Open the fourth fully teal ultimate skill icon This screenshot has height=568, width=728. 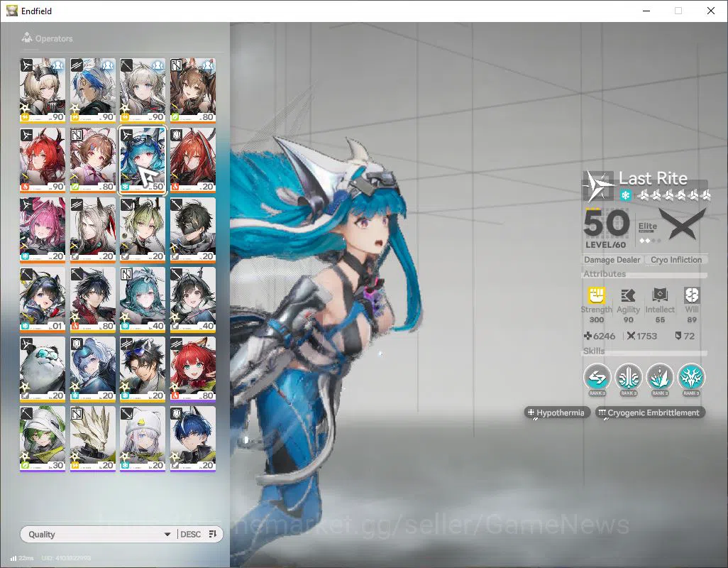[x=691, y=377]
